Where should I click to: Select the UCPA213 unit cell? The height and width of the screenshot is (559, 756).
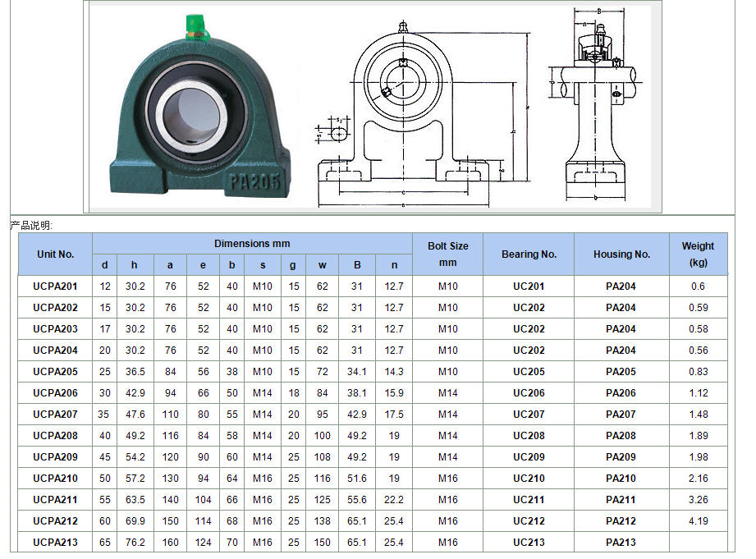(56, 542)
